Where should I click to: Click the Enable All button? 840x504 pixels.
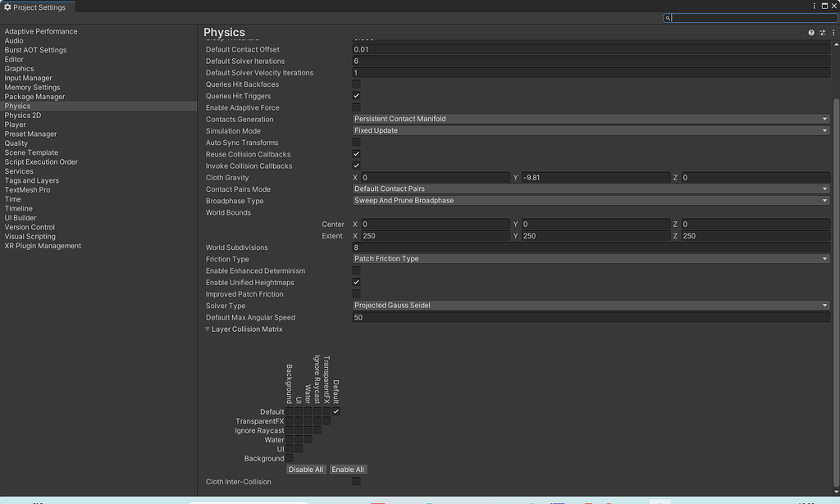(348, 469)
